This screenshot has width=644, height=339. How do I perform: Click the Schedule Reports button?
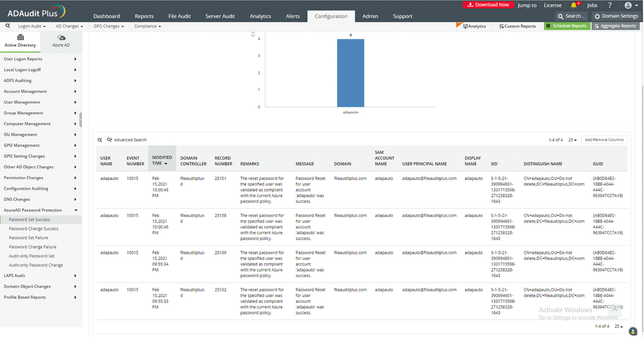[x=567, y=26]
